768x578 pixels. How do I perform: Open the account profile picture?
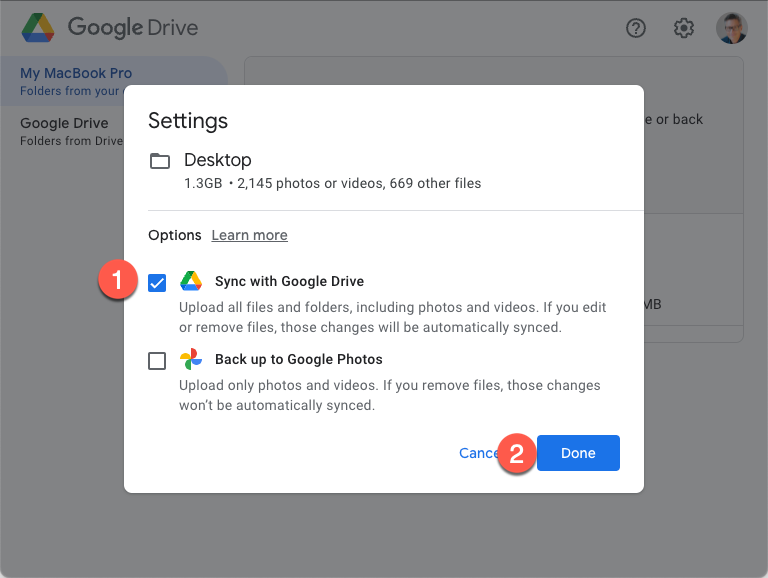tap(731, 28)
